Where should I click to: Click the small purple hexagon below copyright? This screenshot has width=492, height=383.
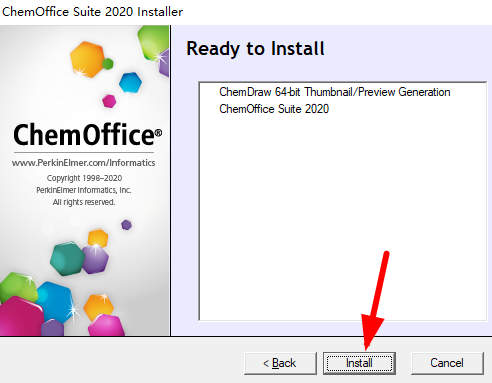pos(126,225)
